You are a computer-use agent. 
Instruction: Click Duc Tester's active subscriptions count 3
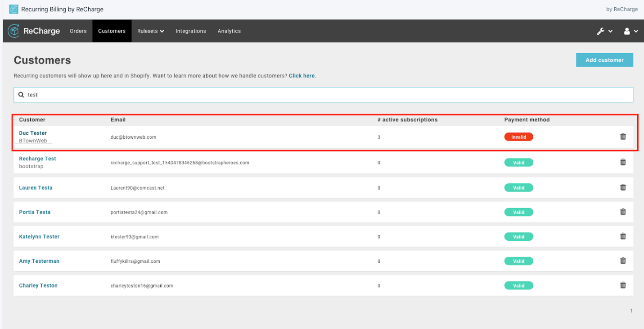point(379,137)
